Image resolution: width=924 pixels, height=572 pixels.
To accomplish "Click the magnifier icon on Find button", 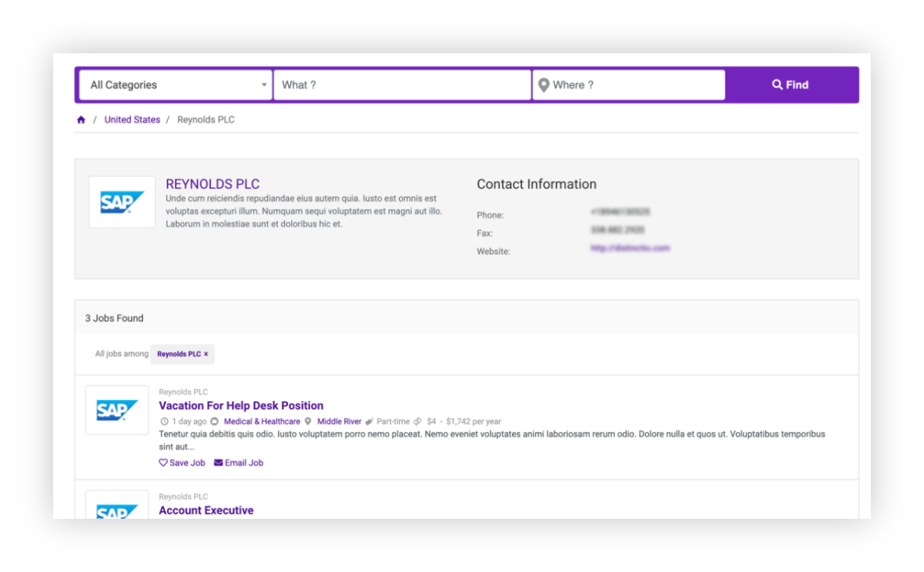I will point(777,85).
